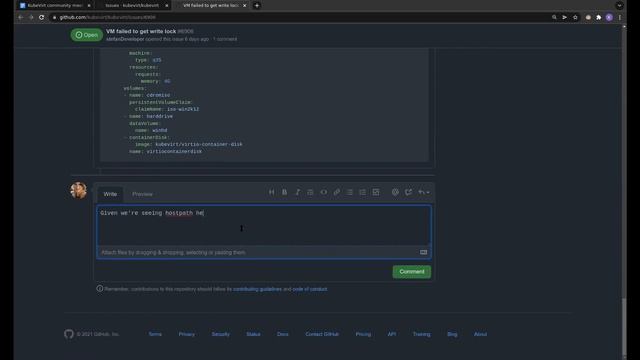Click the kubevirt/virtio-container-disk image text

pyautogui.click(x=199, y=144)
